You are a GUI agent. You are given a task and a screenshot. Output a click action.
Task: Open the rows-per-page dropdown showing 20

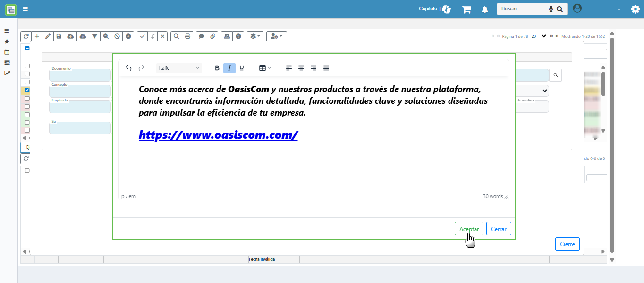[x=538, y=36]
